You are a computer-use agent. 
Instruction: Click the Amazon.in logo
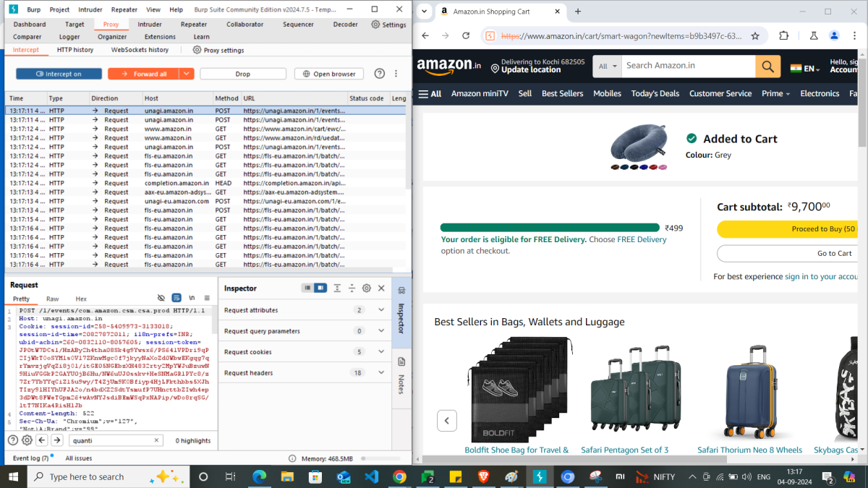point(449,67)
